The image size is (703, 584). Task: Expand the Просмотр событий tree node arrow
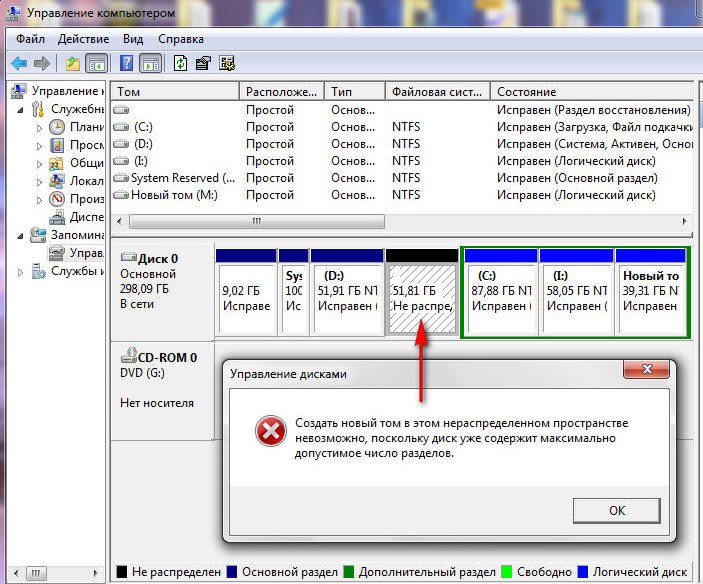click(39, 146)
